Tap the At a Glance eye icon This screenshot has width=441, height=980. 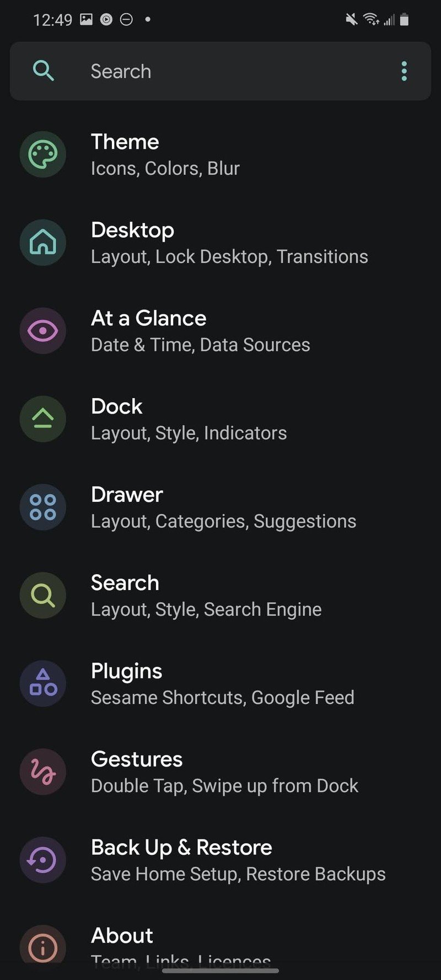[x=43, y=331]
